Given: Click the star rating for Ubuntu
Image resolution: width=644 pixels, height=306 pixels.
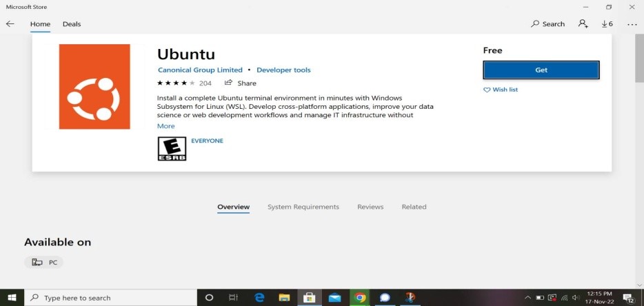Looking at the screenshot, I should (x=176, y=83).
